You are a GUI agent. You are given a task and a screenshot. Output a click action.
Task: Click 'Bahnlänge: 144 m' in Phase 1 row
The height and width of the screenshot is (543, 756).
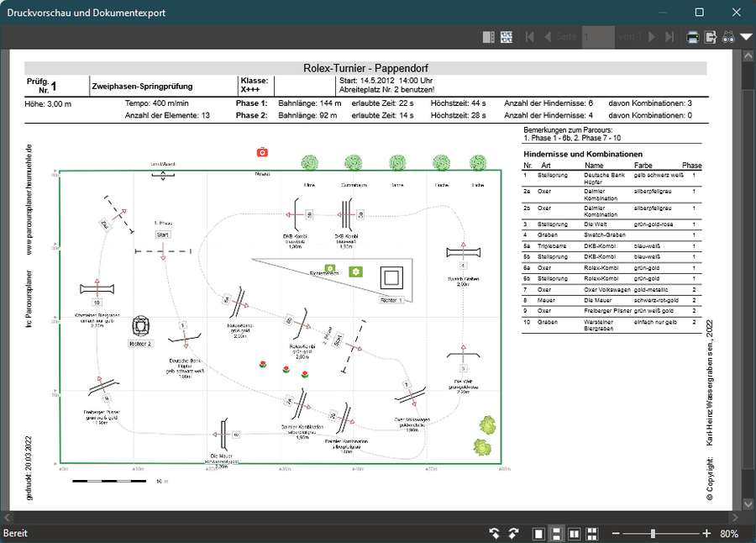(309, 103)
